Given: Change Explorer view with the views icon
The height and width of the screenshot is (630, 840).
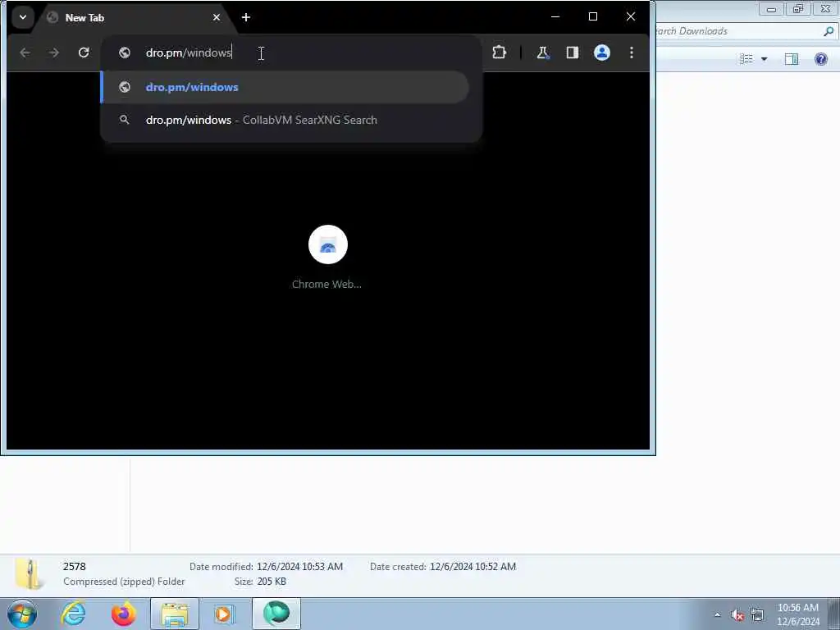Looking at the screenshot, I should (x=746, y=58).
